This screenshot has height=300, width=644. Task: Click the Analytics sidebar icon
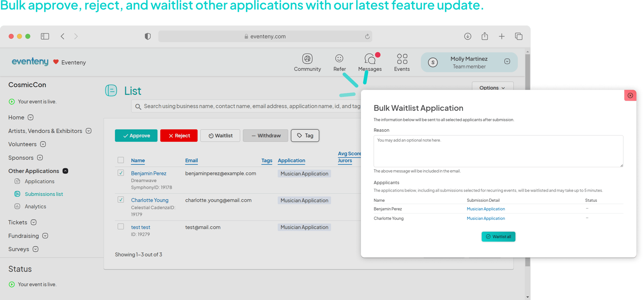(x=17, y=206)
